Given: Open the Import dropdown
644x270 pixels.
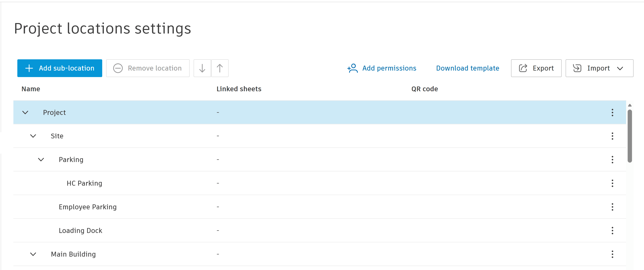Looking at the screenshot, I should click(x=599, y=68).
